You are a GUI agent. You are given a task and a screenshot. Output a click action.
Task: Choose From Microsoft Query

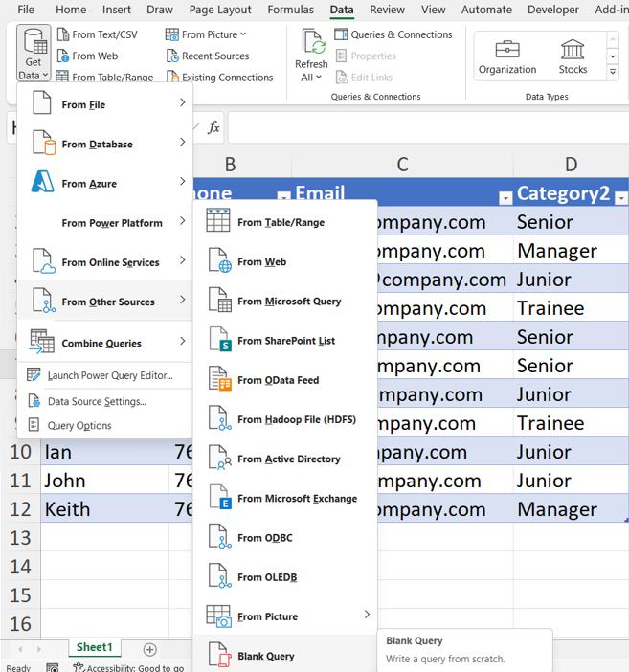point(284,301)
